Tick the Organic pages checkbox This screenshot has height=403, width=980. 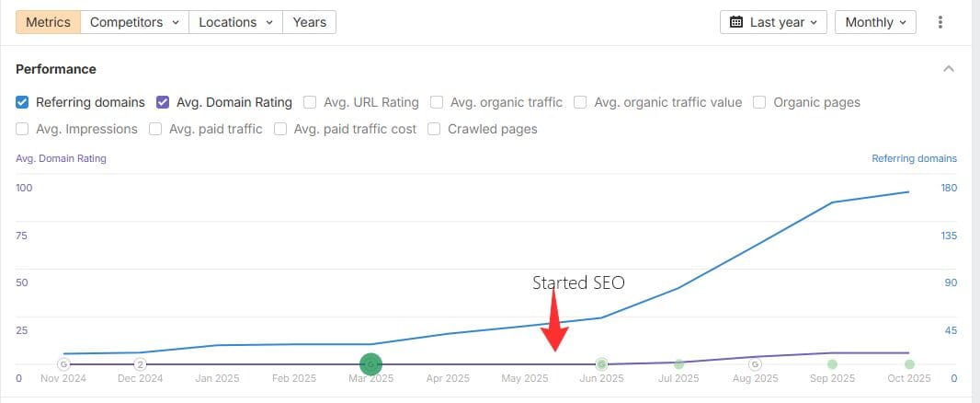coord(760,102)
